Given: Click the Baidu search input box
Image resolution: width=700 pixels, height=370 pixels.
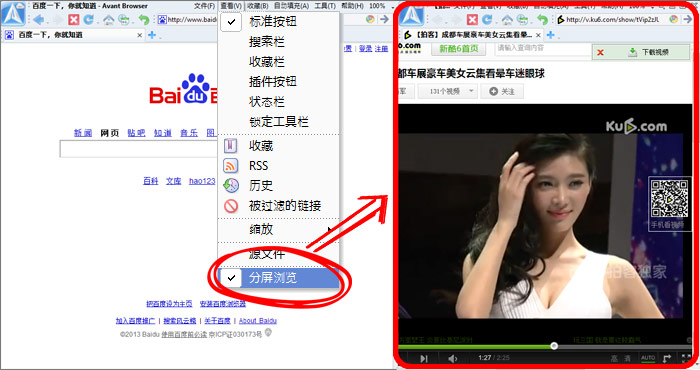Looking at the screenshot, I should click(138, 149).
